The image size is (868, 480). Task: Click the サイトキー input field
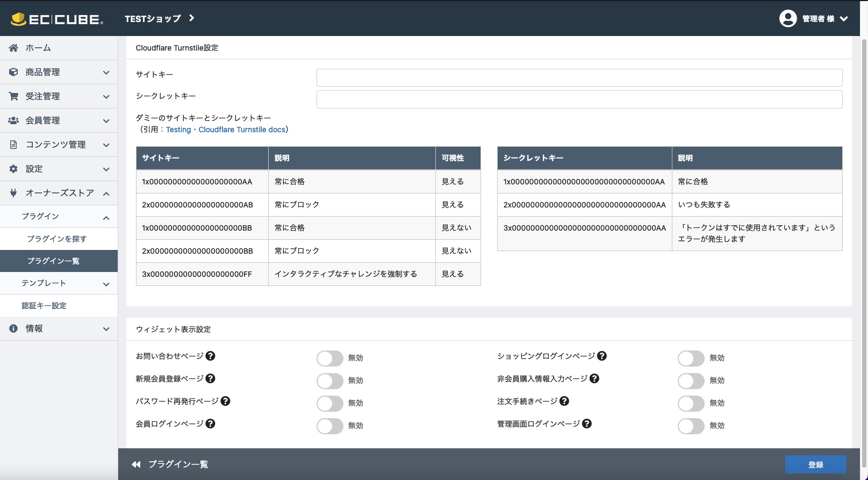click(x=579, y=77)
